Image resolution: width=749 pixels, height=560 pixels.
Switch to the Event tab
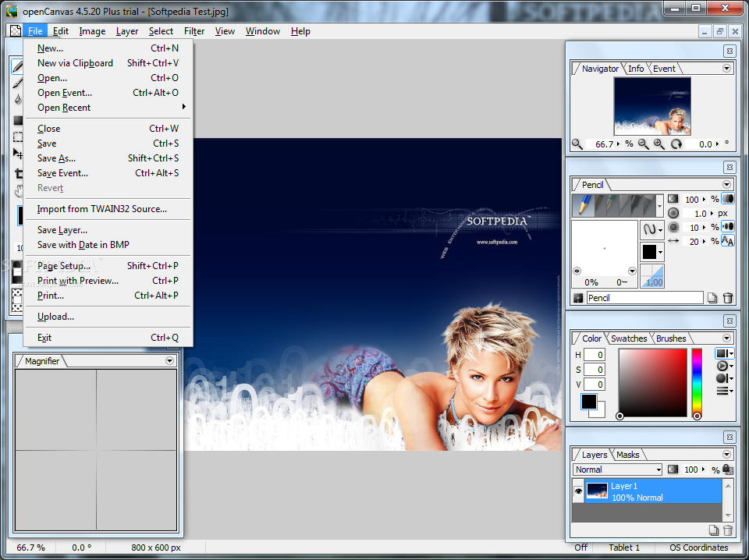click(x=665, y=69)
